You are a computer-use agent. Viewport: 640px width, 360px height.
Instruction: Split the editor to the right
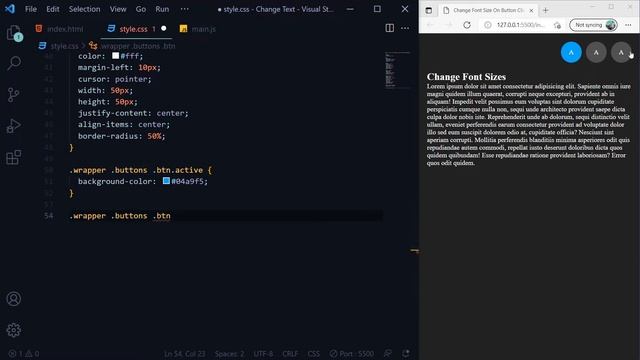tap(389, 28)
